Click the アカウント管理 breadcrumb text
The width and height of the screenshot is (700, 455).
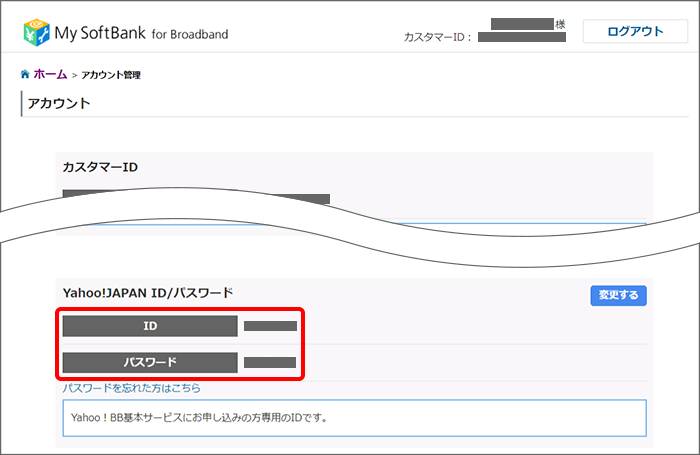coord(111,75)
